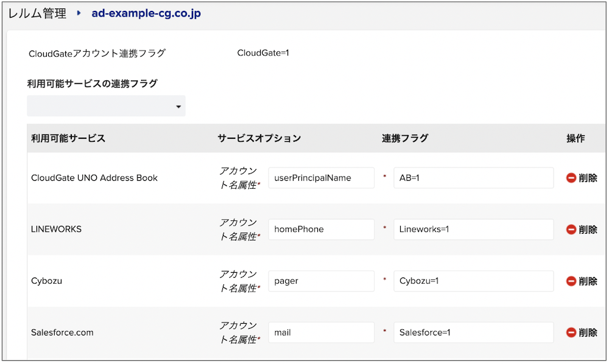This screenshot has height=364, width=609.
Task: Select the Cybozu service name
Action: pyautogui.click(x=47, y=281)
